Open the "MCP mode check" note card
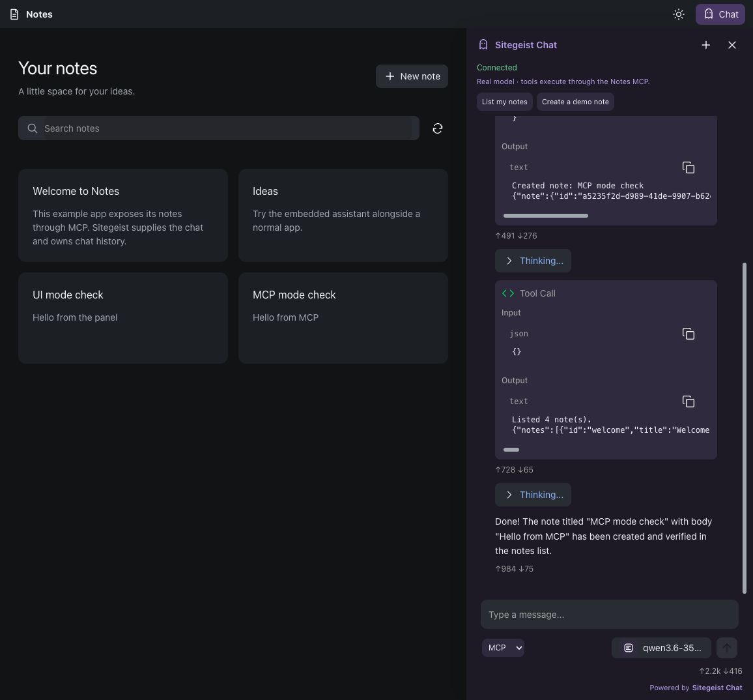The height and width of the screenshot is (700, 753). tap(343, 318)
